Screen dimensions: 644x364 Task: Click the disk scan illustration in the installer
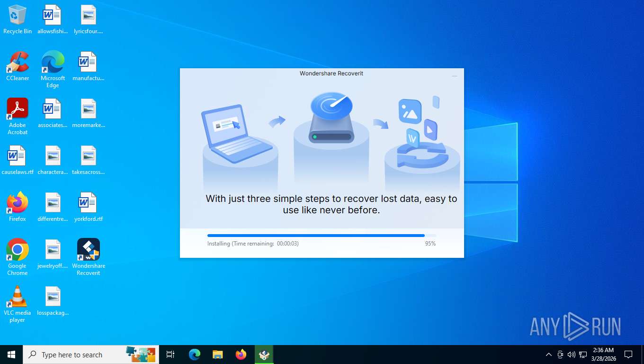(331, 118)
